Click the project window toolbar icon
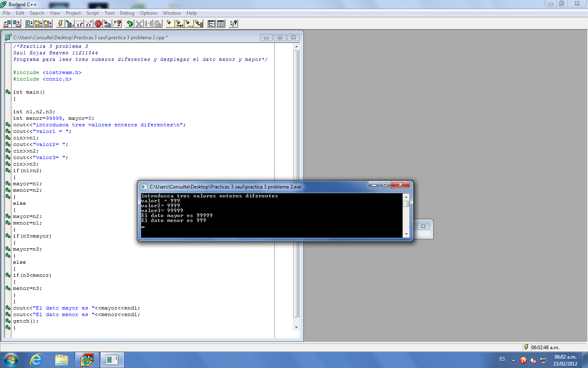This screenshot has width=588, height=368. coord(212,23)
